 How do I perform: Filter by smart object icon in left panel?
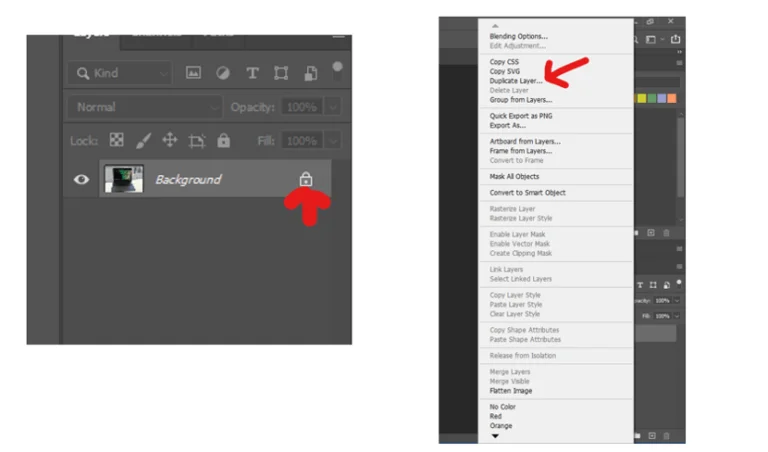pyautogui.click(x=311, y=73)
